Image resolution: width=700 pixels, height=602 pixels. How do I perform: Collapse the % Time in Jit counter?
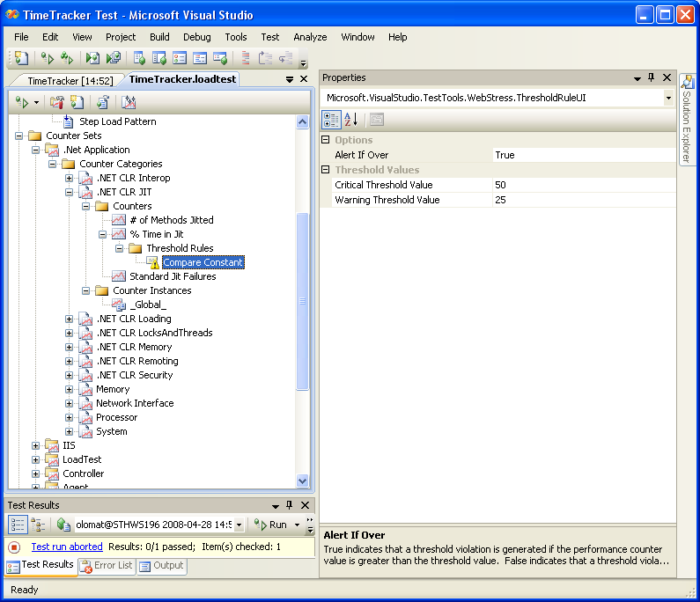click(103, 234)
